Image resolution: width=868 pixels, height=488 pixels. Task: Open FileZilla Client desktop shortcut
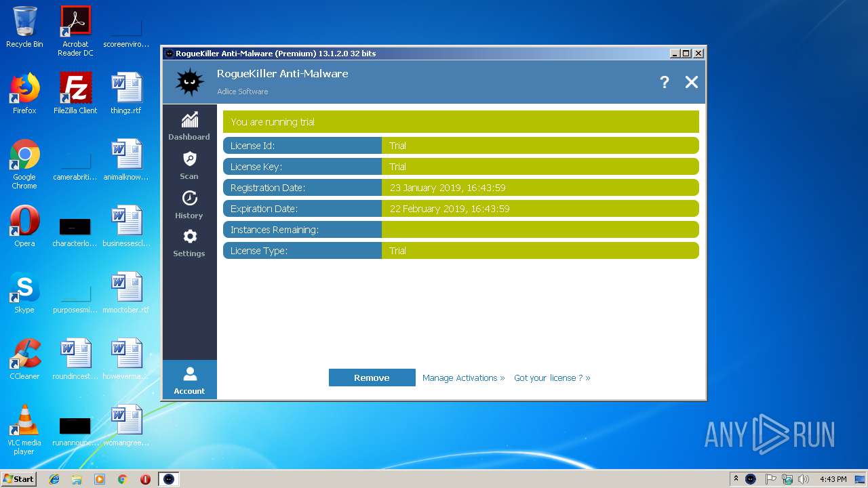click(x=75, y=94)
